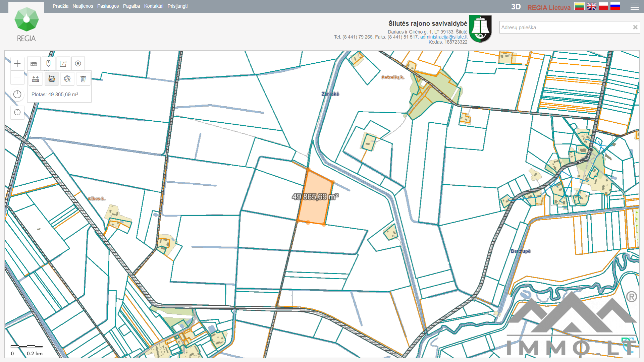644x362 pixels.
Task: Click the Prisijungti login link
Action: coord(177,6)
